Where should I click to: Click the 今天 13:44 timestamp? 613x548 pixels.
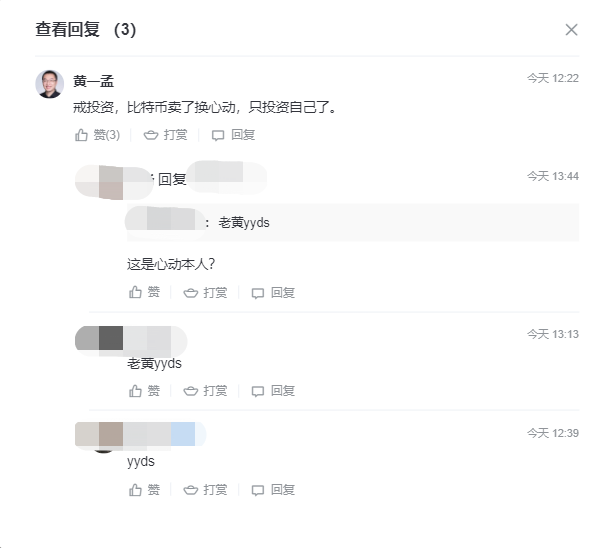pos(553,176)
